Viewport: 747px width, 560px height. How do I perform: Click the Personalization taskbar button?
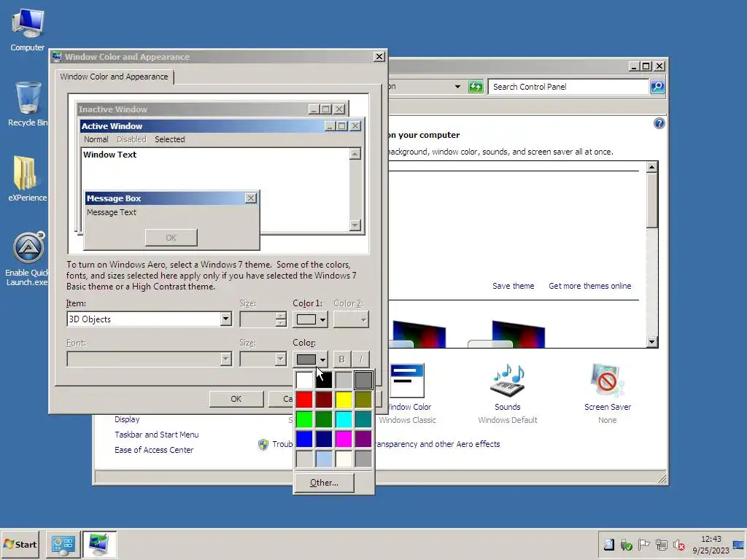(99, 544)
